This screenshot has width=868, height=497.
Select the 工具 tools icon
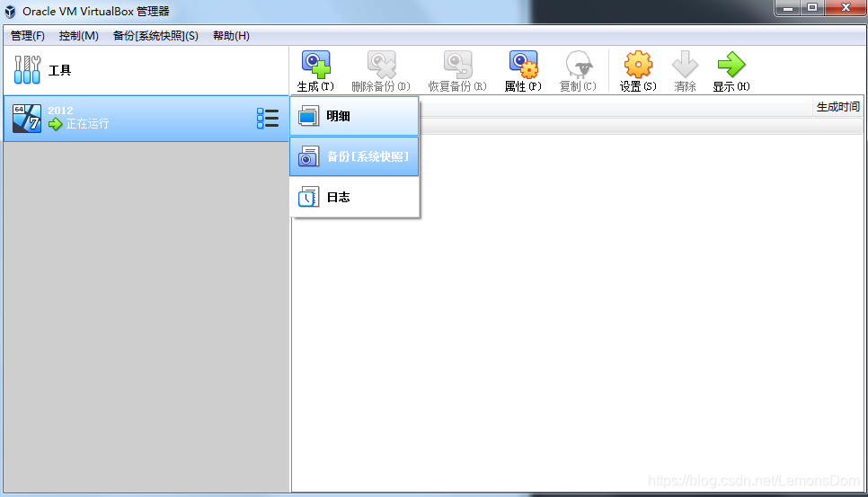[x=27, y=70]
